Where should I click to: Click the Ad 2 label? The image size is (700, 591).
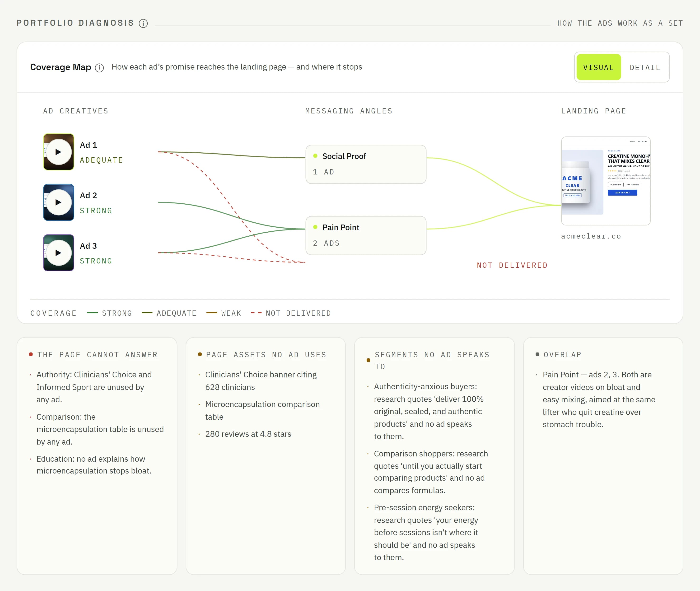click(89, 195)
